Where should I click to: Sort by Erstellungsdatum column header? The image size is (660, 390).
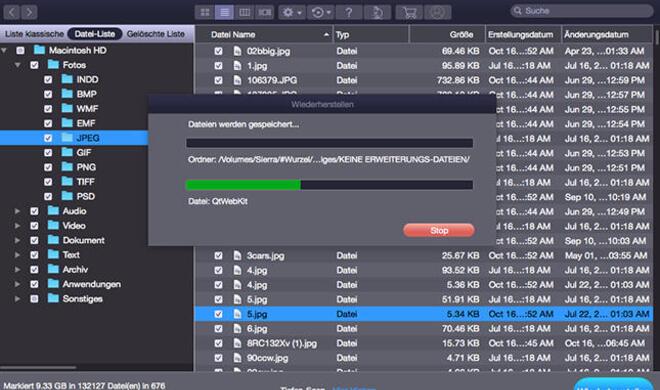coord(523,34)
